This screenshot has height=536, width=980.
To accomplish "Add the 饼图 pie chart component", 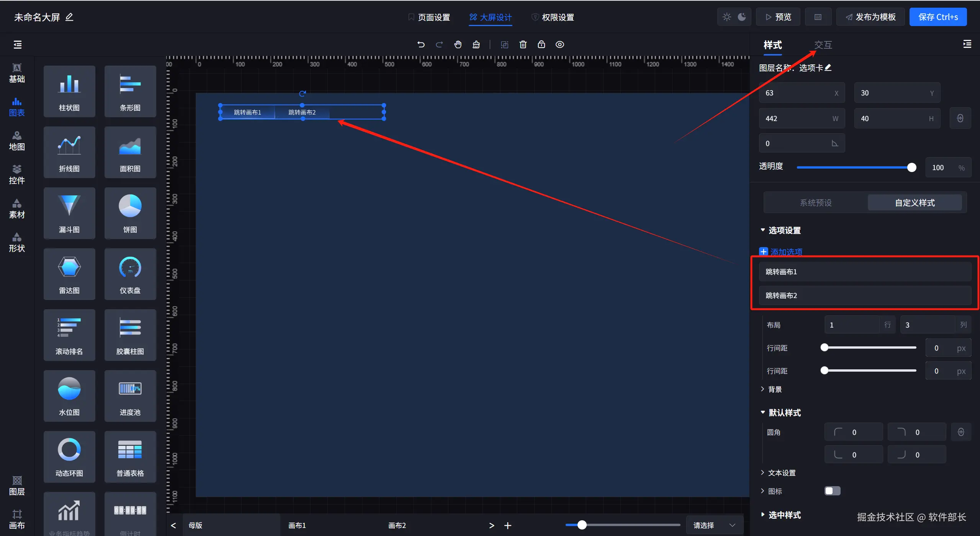I will tap(130, 213).
